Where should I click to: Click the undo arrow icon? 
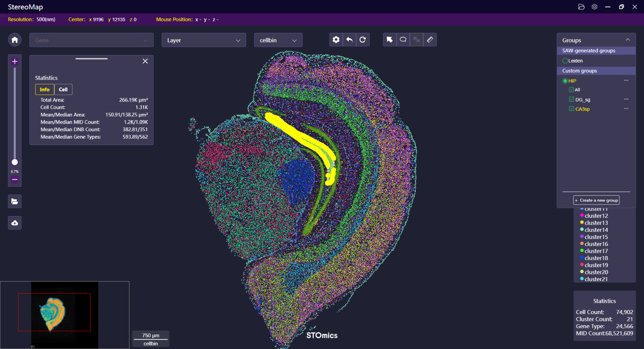349,40
